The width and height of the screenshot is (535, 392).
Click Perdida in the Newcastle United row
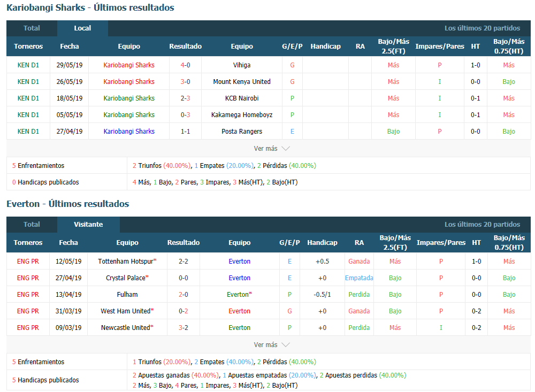tap(359, 327)
